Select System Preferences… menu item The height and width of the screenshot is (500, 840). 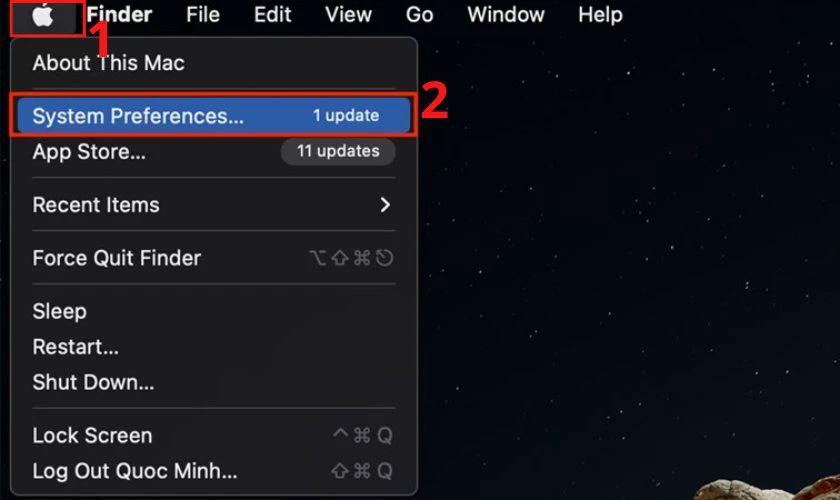coord(214,115)
